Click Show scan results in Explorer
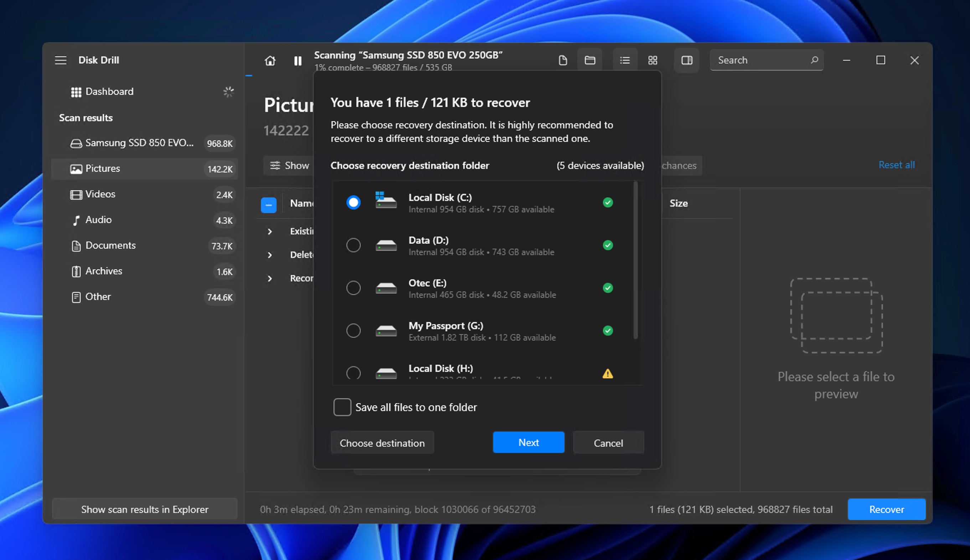This screenshot has height=560, width=970. pos(145,509)
